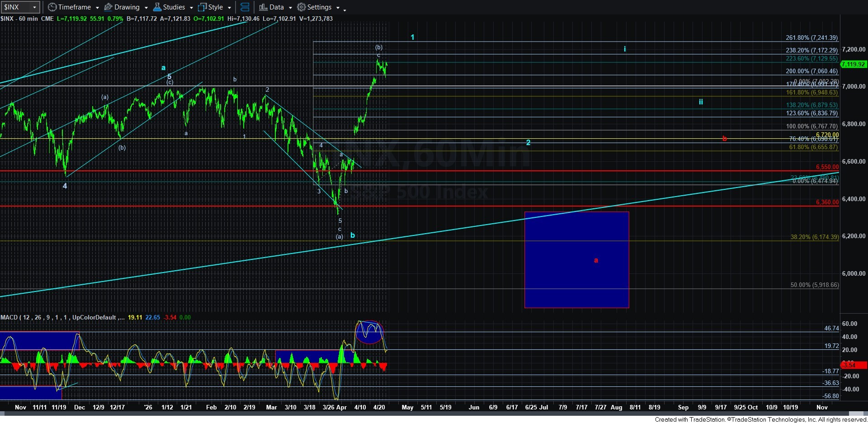The height and width of the screenshot is (423, 868).
Task: Open the Settings menu label
Action: pyautogui.click(x=319, y=7)
